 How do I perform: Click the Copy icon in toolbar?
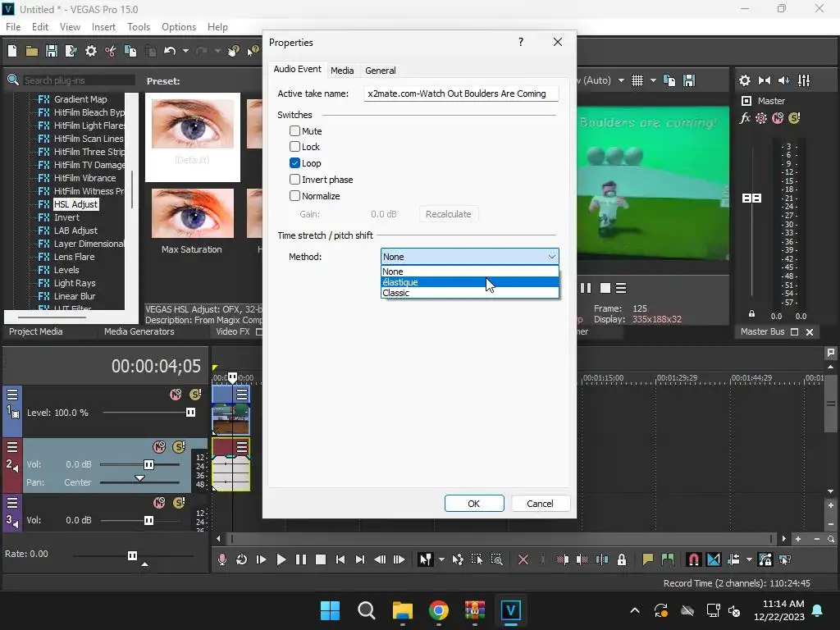[x=130, y=51]
